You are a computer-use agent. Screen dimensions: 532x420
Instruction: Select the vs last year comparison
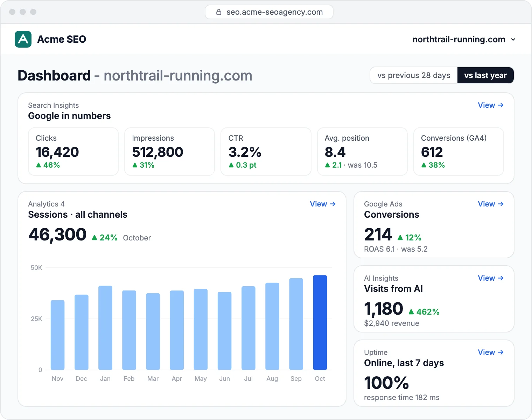pyautogui.click(x=485, y=75)
